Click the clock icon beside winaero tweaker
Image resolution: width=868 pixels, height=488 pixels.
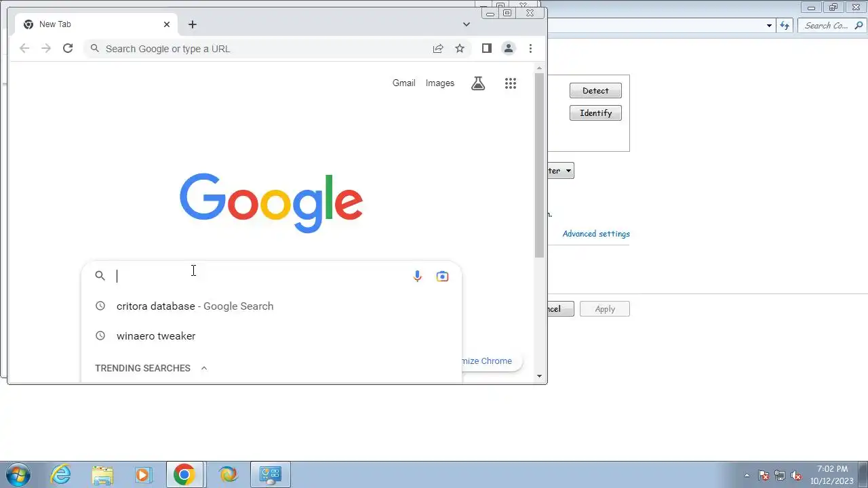pyautogui.click(x=100, y=335)
